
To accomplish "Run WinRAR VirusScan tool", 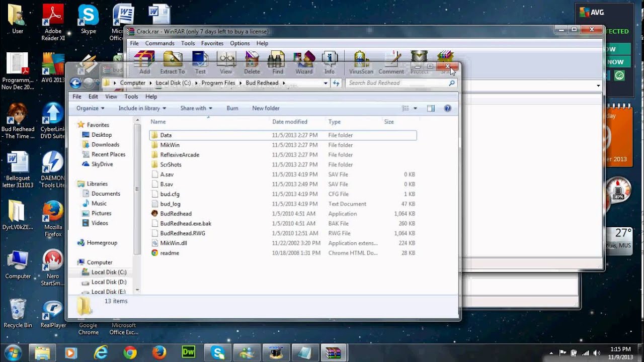I will click(x=361, y=62).
